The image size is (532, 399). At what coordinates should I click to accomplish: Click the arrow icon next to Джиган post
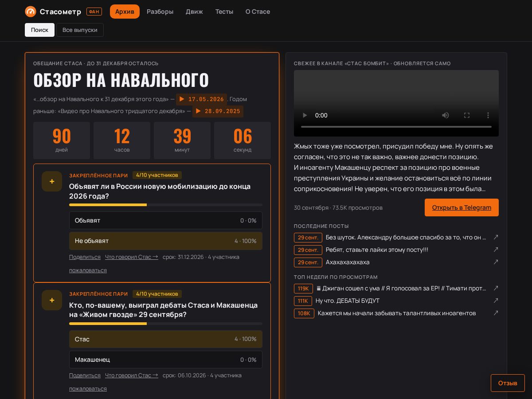[496, 288]
